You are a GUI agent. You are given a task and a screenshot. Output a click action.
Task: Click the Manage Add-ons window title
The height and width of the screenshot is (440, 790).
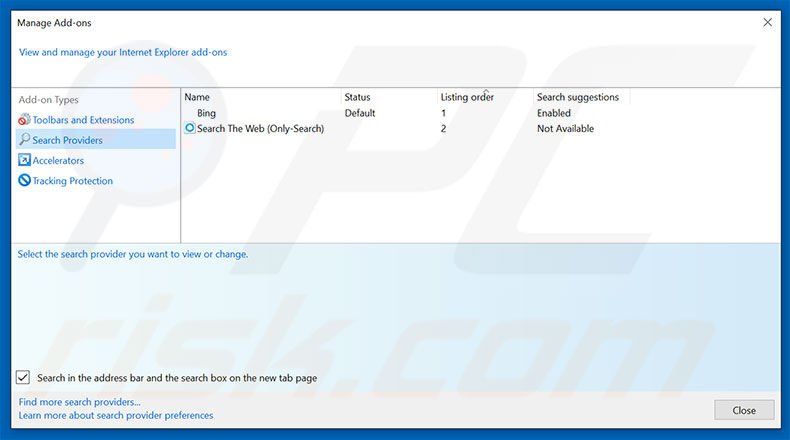(54, 23)
